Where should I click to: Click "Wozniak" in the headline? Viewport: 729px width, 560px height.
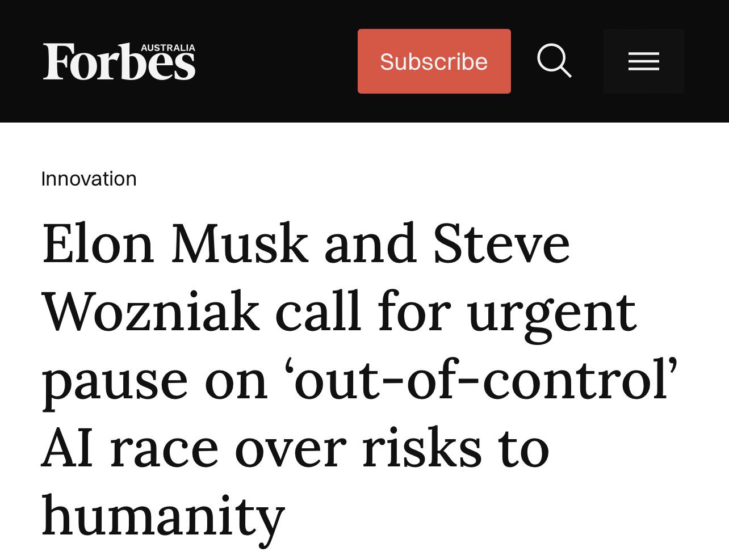150,312
